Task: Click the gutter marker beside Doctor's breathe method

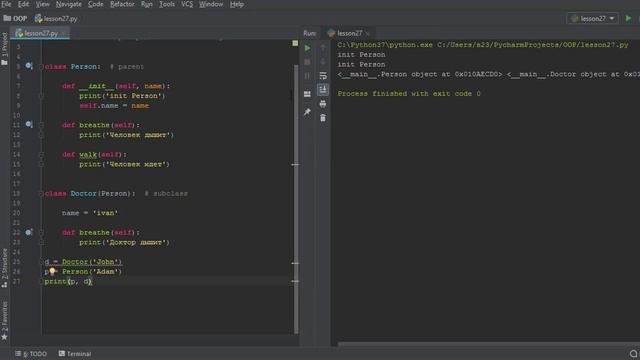Action: coord(29,232)
